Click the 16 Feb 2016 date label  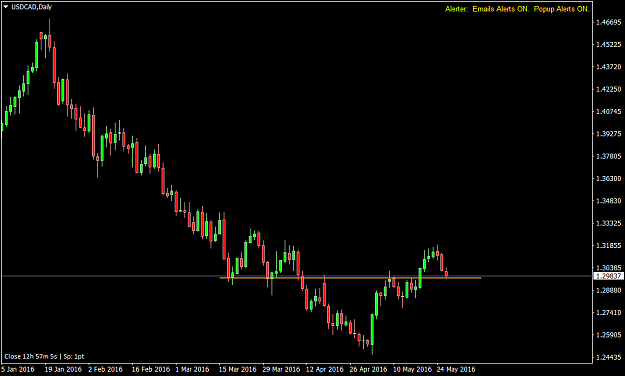151,369
